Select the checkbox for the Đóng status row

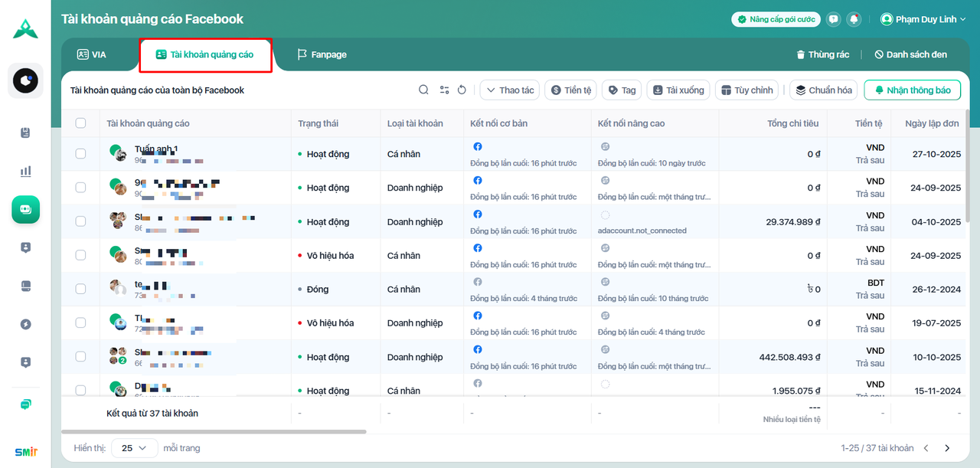coord(80,289)
